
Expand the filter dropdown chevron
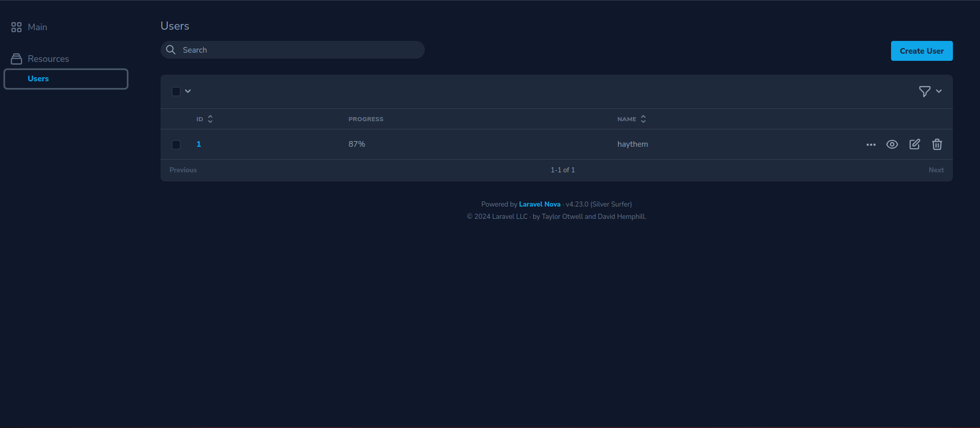(x=939, y=92)
